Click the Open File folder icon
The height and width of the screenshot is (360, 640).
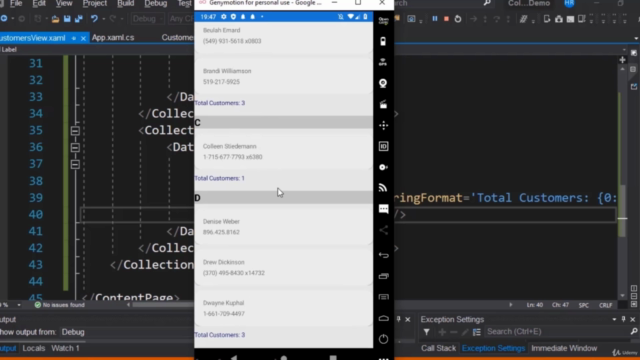click(55, 19)
